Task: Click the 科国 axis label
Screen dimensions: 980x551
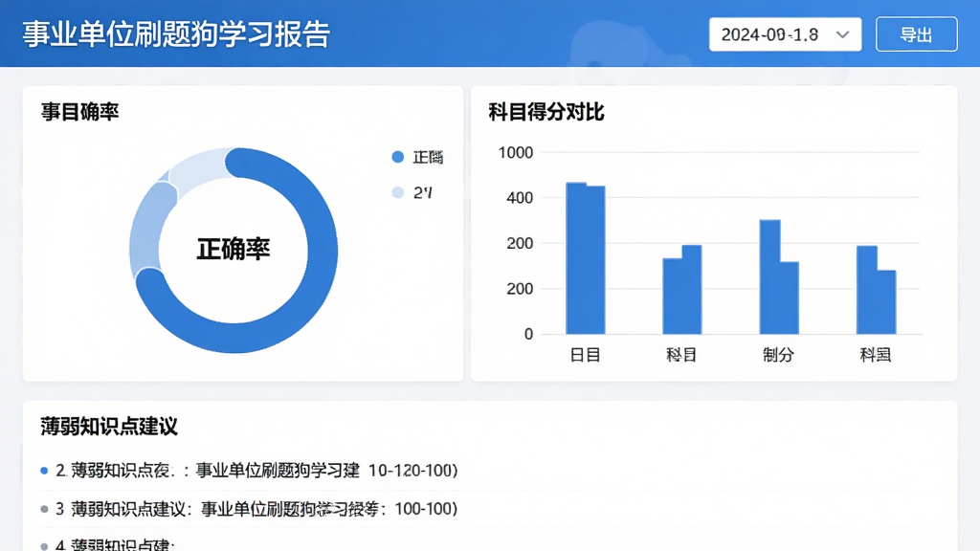Action: tap(876, 355)
